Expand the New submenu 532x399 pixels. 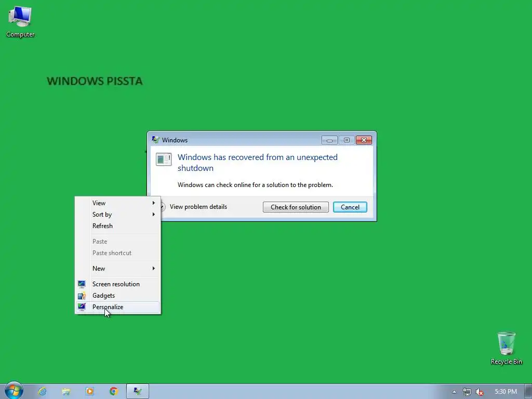[117, 269]
